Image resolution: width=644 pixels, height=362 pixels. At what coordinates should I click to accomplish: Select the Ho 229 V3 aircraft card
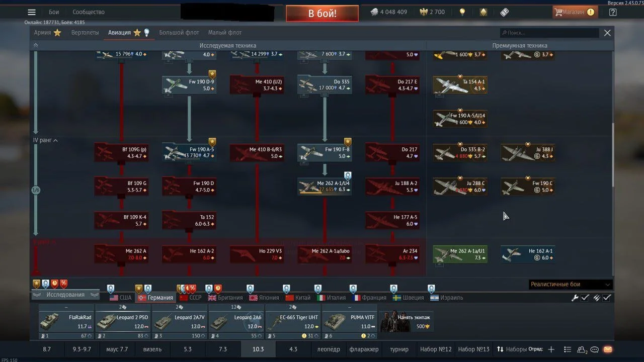coord(257,254)
